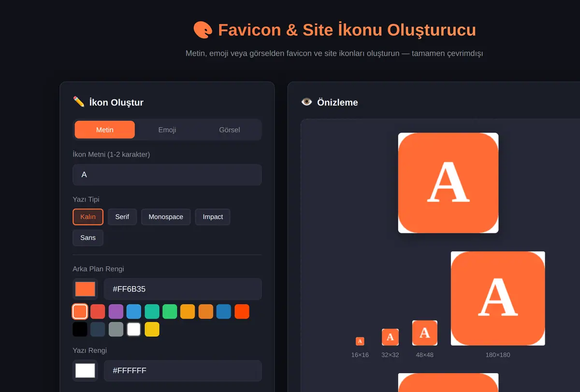Click the 16×16 icon preview
The height and width of the screenshot is (392, 580).
pyautogui.click(x=360, y=341)
